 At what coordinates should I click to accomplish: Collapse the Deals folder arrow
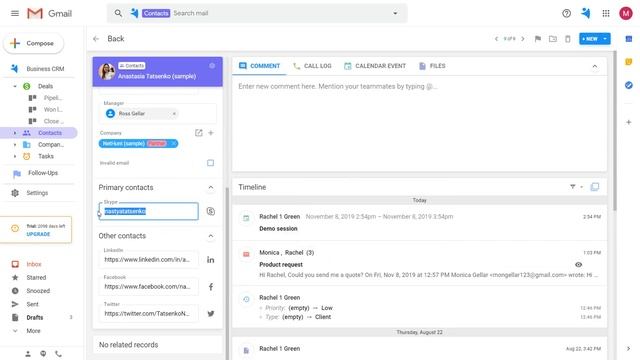point(15,86)
